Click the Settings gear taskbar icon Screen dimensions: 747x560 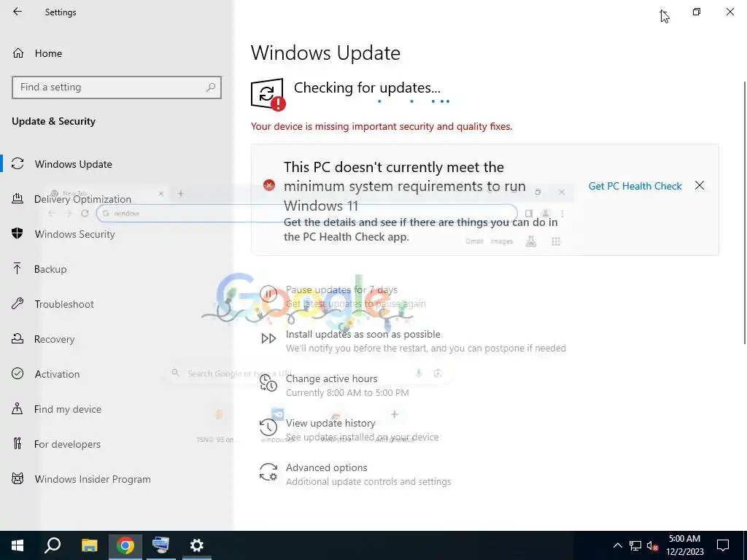coord(197,545)
